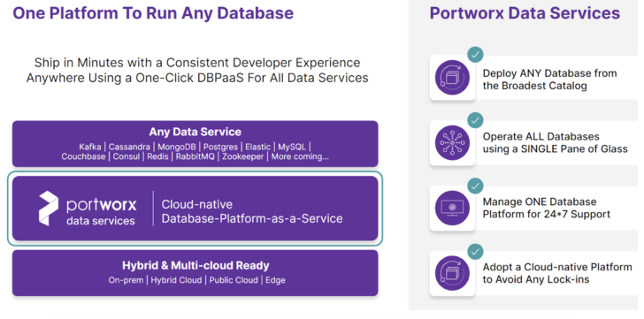
Task: Select the 'Hybrid & Multi-cloud Ready' heading
Action: coord(195,265)
